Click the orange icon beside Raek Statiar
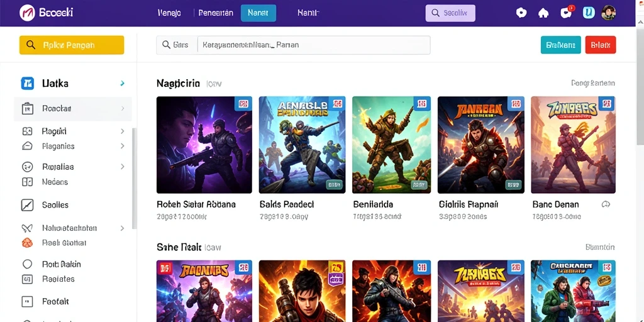This screenshot has height=322, width=644. click(x=26, y=243)
